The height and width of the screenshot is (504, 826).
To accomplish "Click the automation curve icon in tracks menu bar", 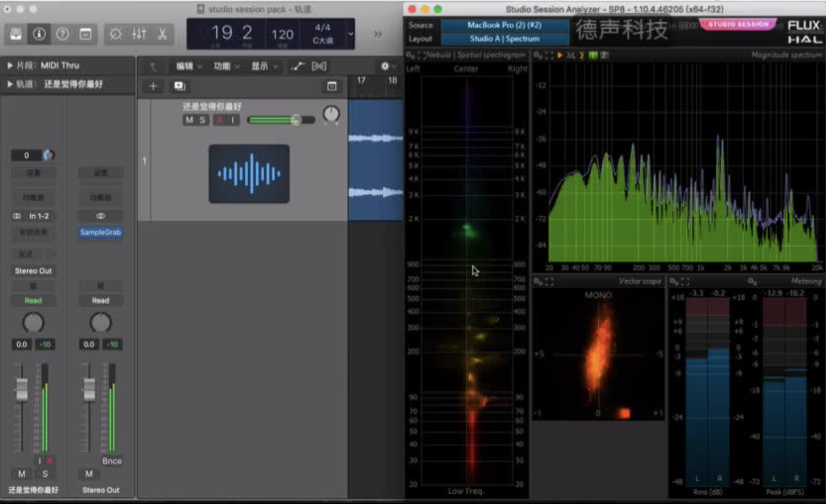I will coord(298,66).
